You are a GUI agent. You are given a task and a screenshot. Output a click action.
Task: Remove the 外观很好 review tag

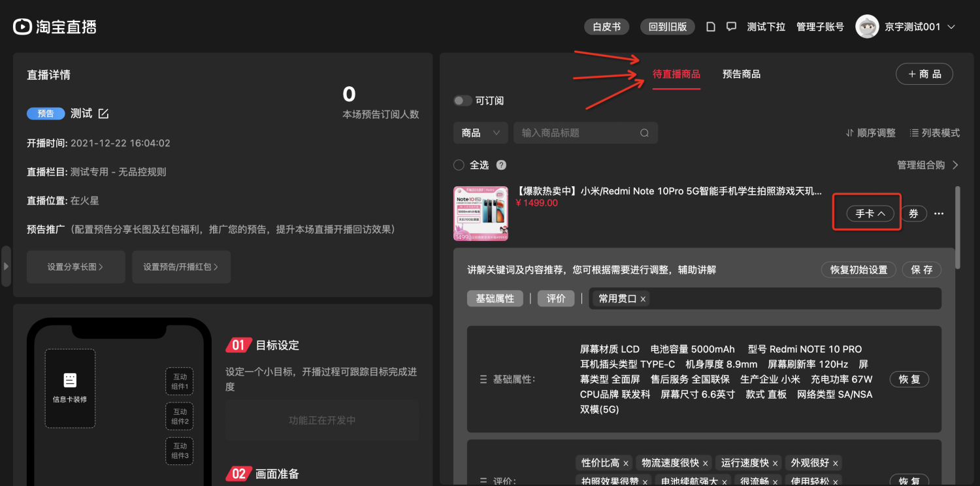[x=836, y=463]
